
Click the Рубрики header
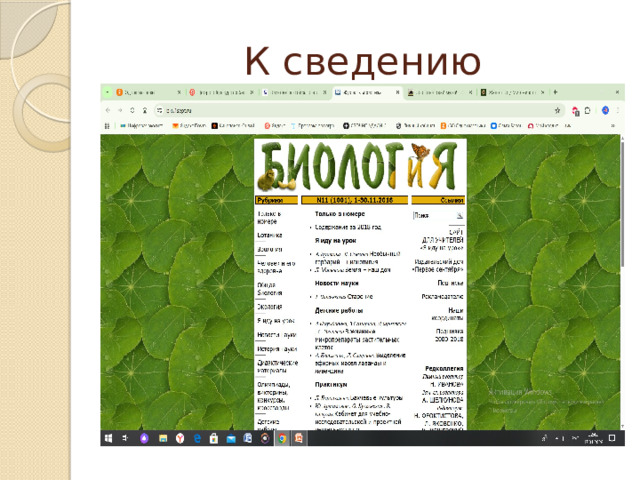(277, 200)
